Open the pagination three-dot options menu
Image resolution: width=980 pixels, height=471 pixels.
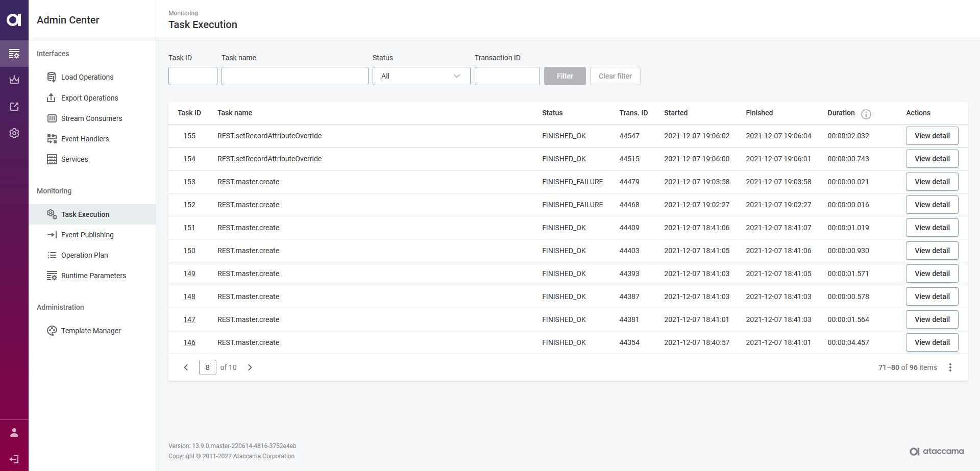tap(950, 367)
